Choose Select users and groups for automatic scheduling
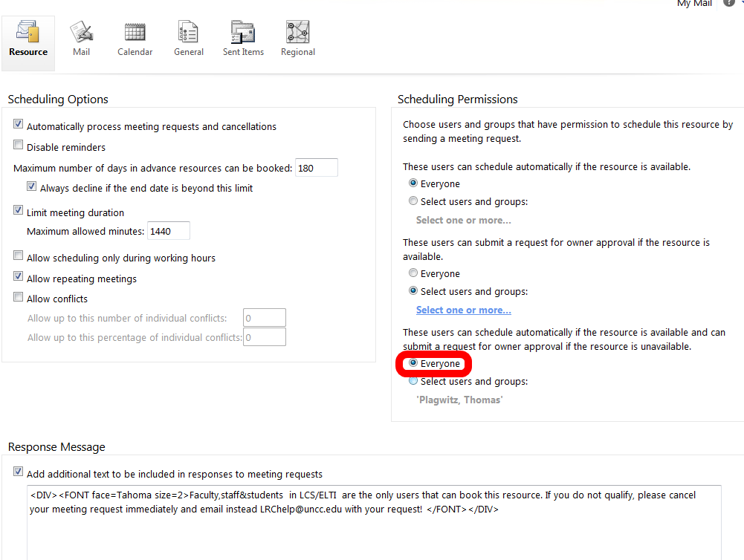The width and height of the screenshot is (744, 560). tap(413, 201)
